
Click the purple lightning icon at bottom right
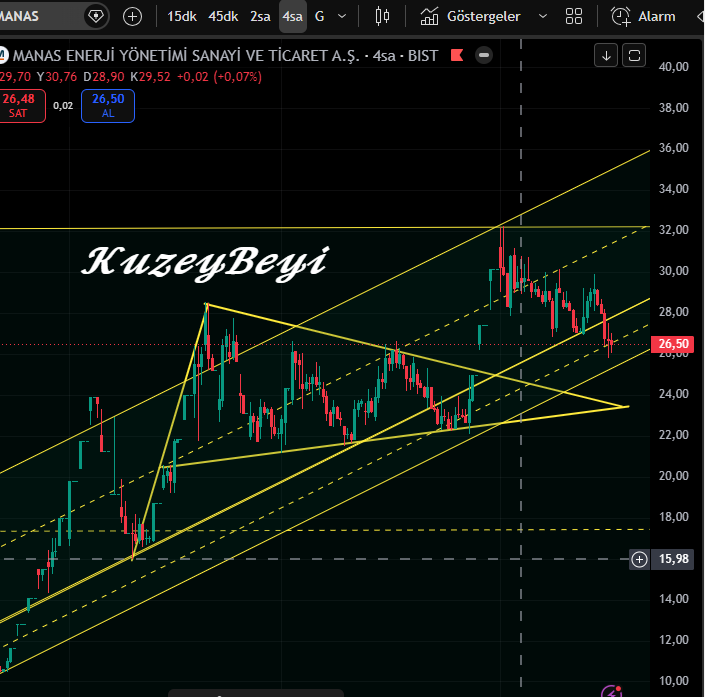(x=611, y=691)
